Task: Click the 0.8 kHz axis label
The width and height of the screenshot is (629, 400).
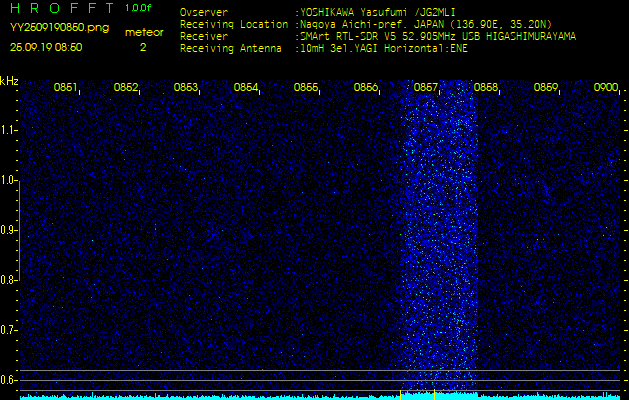Action: tap(8, 280)
